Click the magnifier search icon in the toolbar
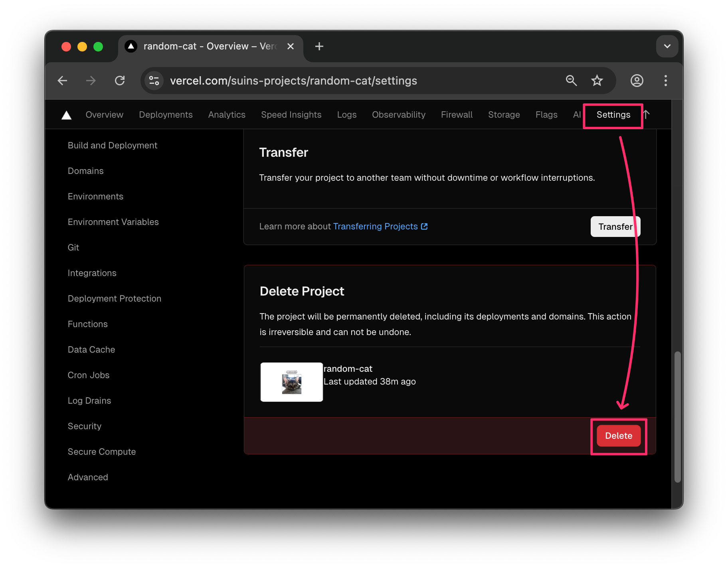Viewport: 728px width, 568px height. (x=572, y=81)
